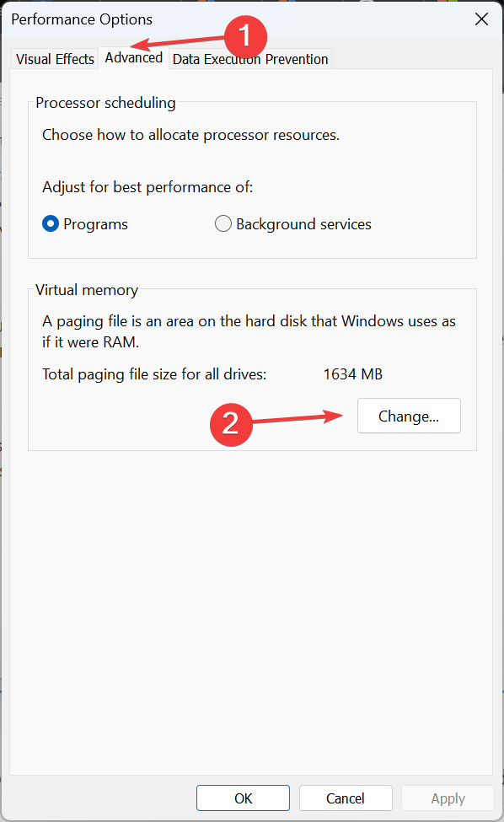Close the Performance Options dialog
This screenshot has height=822, width=504.
click(481, 19)
